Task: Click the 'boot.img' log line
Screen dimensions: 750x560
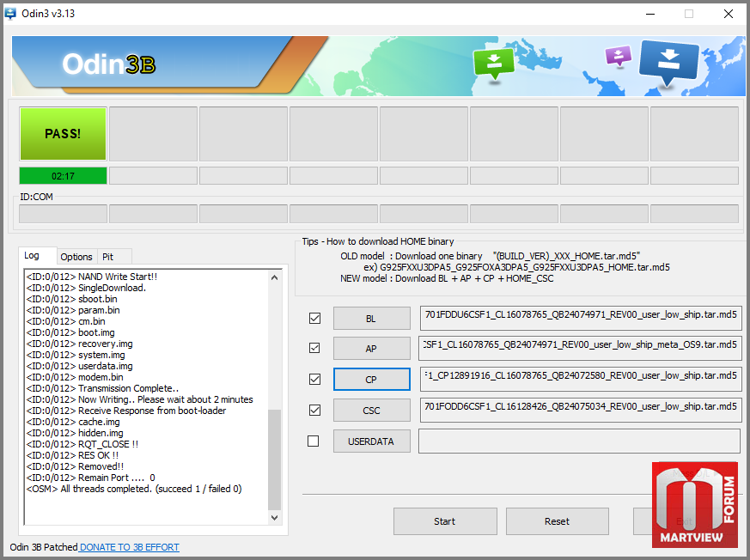Action: 70,332
